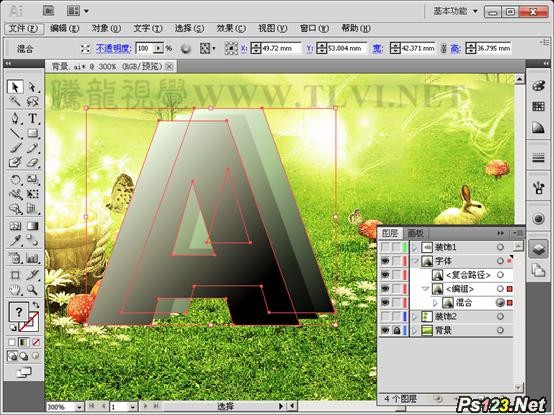This screenshot has width=554, height=415.
Task: Open the Color panel from dock
Action: point(538,86)
